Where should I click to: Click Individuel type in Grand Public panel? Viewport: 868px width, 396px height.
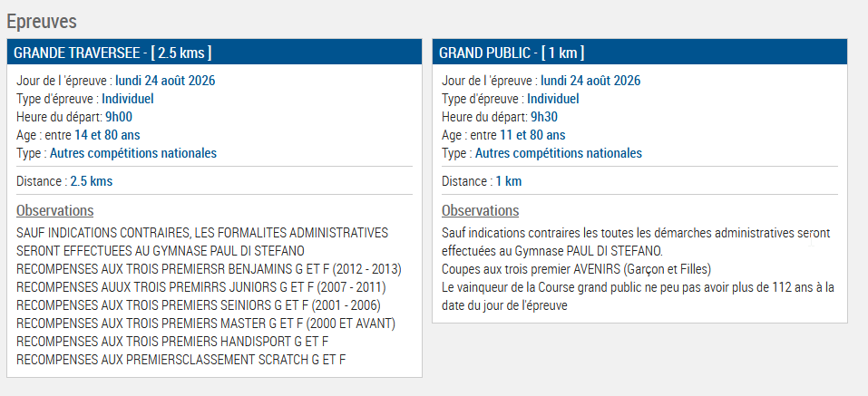click(x=552, y=99)
